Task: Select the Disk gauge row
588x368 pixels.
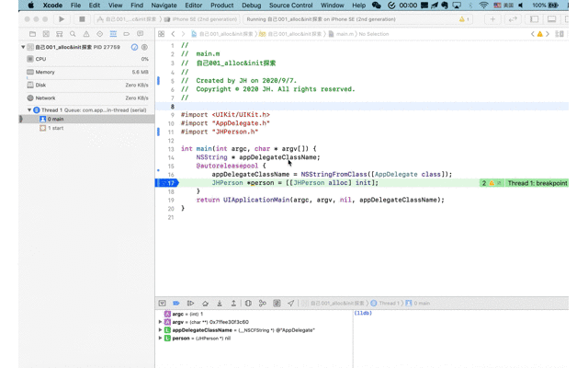Action: click(87, 86)
